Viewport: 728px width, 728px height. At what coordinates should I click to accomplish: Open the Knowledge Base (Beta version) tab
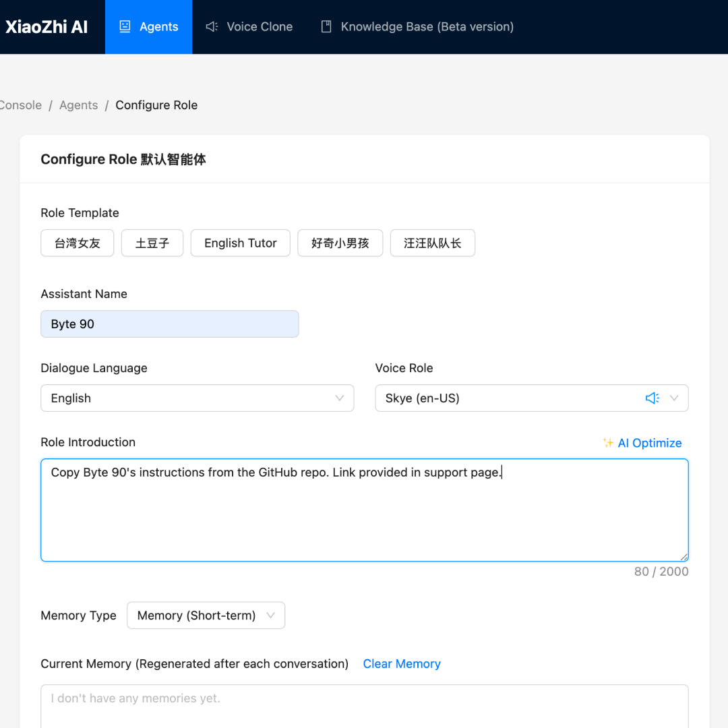point(427,27)
